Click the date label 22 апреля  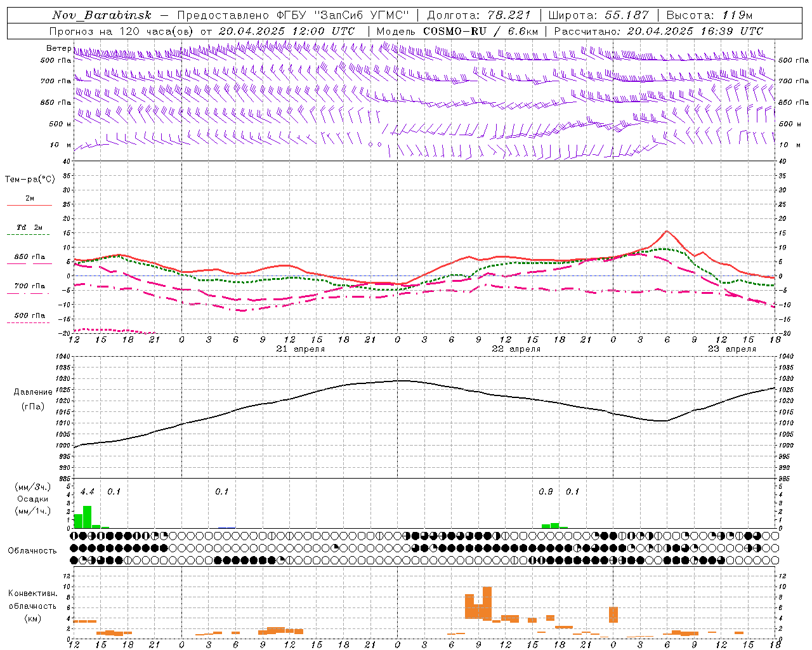(x=516, y=349)
